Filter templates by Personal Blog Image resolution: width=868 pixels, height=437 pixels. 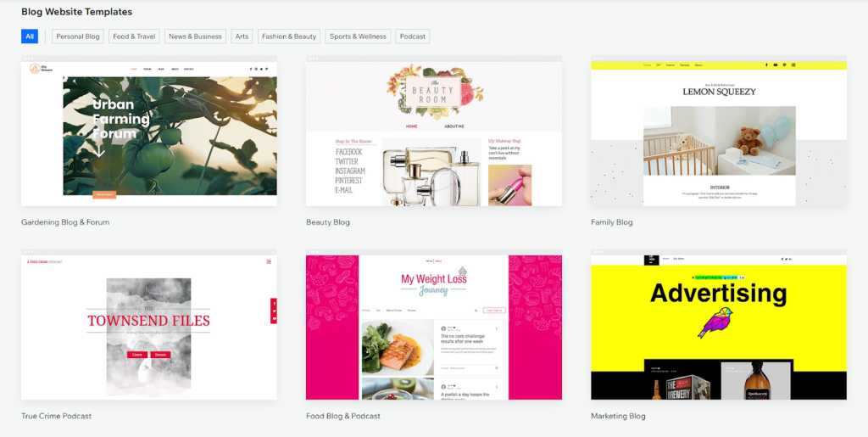tap(78, 36)
